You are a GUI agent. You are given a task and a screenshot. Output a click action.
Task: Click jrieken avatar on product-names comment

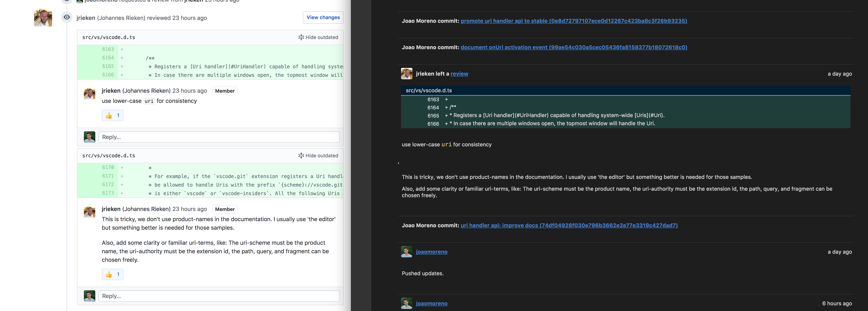(x=90, y=212)
